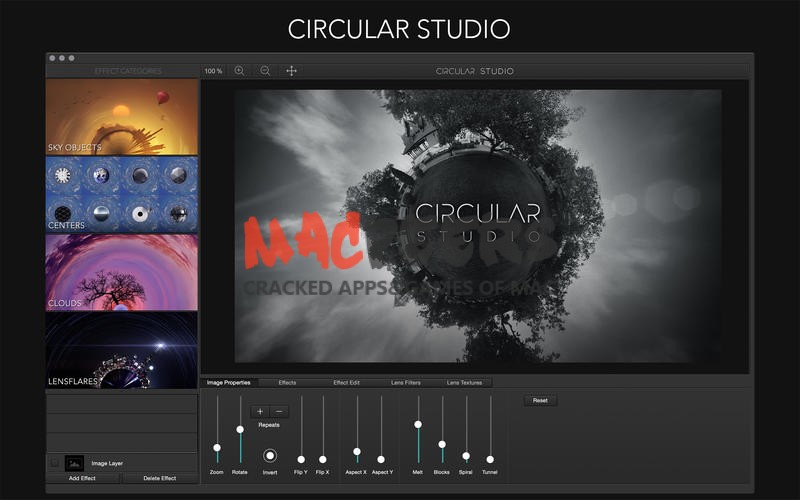Switch to the Effects tab
Screen dimensions: 800x500
(x=287, y=383)
